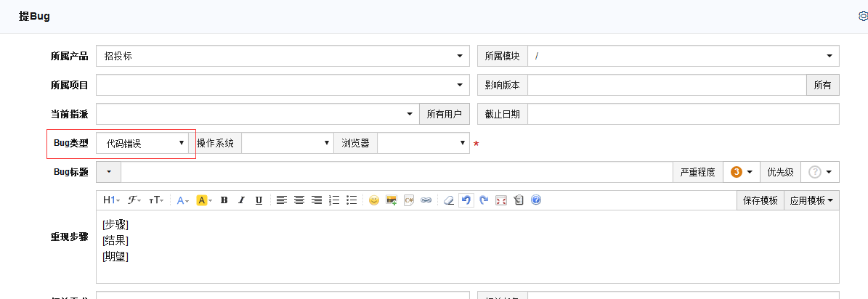Click the [步骤] line in editor

click(x=115, y=224)
